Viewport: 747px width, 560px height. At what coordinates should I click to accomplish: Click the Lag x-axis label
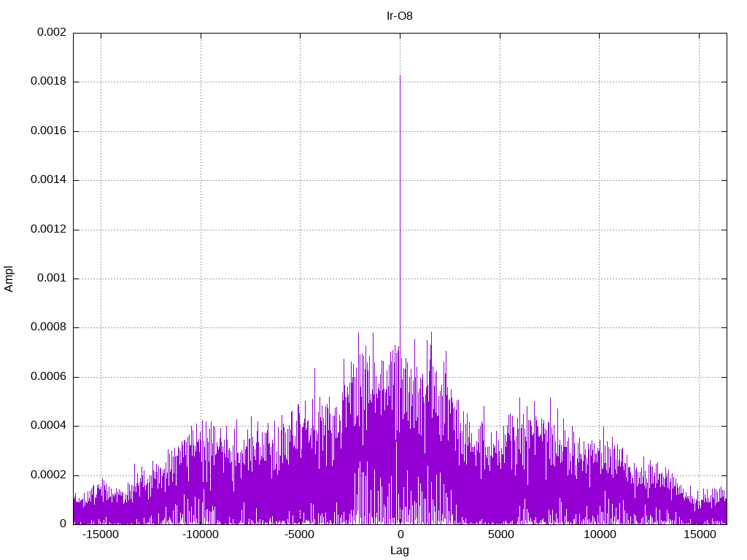point(399,551)
